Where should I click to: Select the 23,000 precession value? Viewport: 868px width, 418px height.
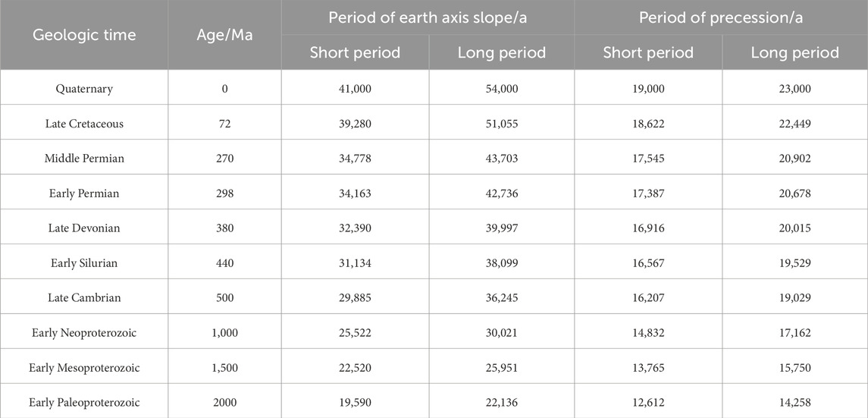(x=795, y=89)
